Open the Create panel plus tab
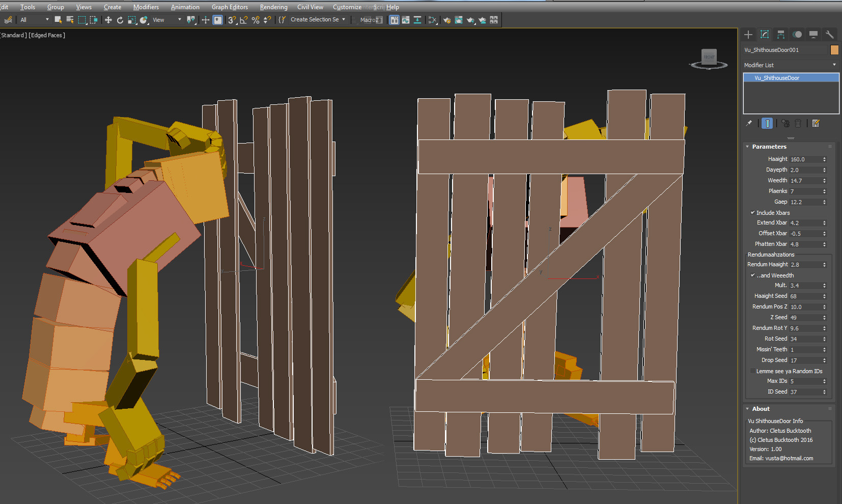842x504 pixels. (748, 35)
